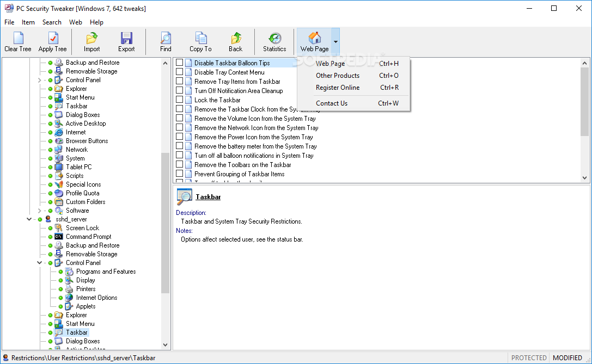Check Remove the battery meter option
Screen dimensions: 592x364
coord(179,146)
